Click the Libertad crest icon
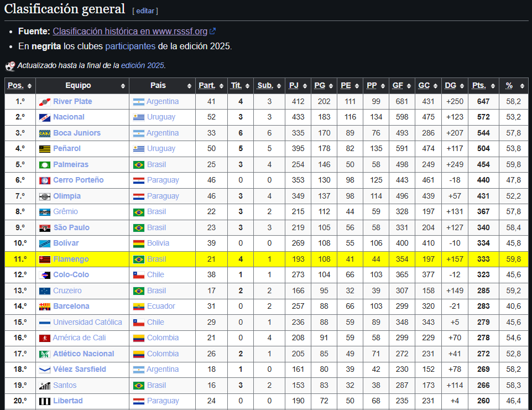 click(45, 402)
